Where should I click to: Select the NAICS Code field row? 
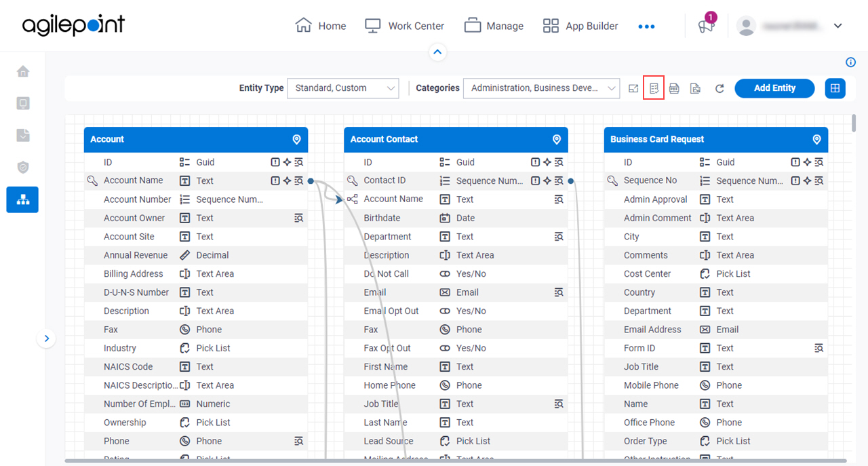pos(196,367)
